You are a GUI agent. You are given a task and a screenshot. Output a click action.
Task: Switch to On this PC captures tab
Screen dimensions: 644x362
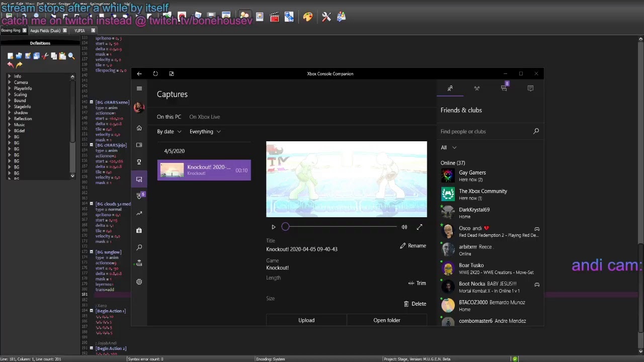(x=169, y=117)
